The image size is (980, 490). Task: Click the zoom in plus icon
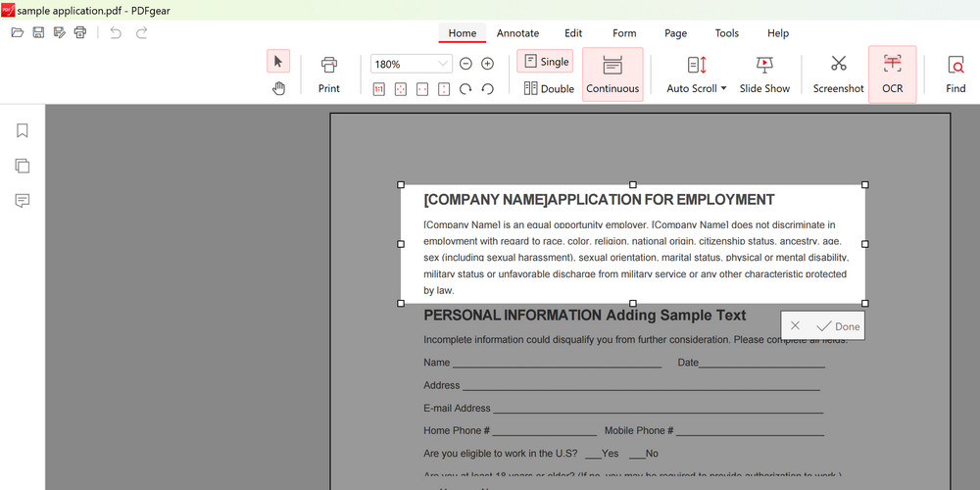pos(487,64)
